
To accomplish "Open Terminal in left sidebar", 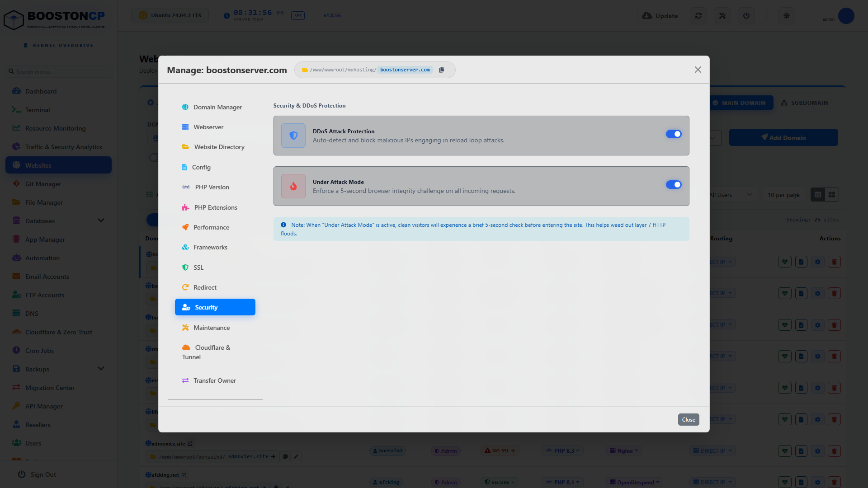I will pos(58,110).
